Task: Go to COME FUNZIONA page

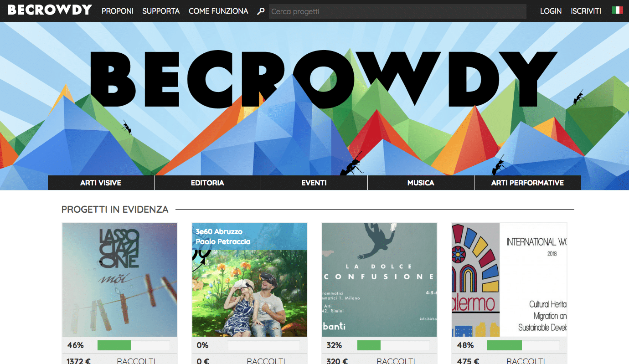Action: (218, 11)
